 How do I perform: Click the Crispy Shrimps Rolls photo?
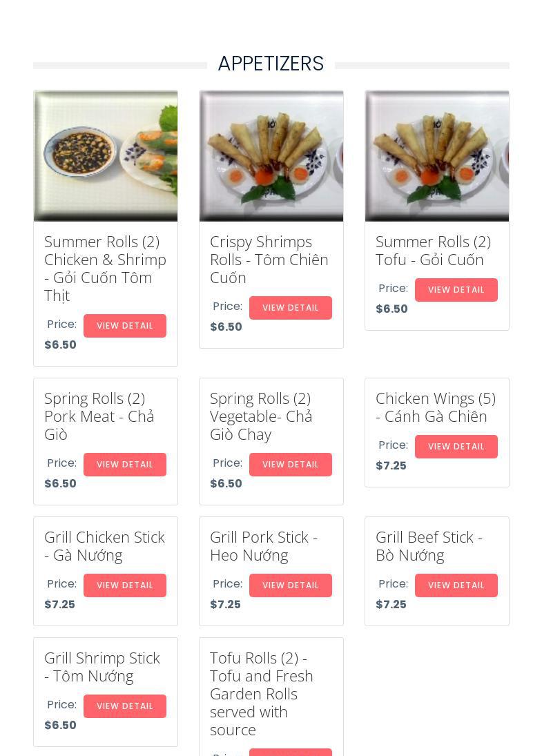click(271, 155)
